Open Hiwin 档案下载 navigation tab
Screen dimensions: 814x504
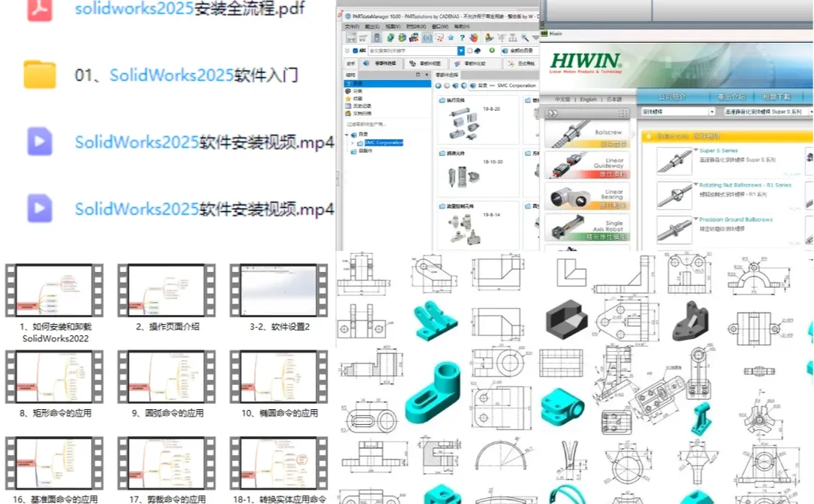[776, 96]
